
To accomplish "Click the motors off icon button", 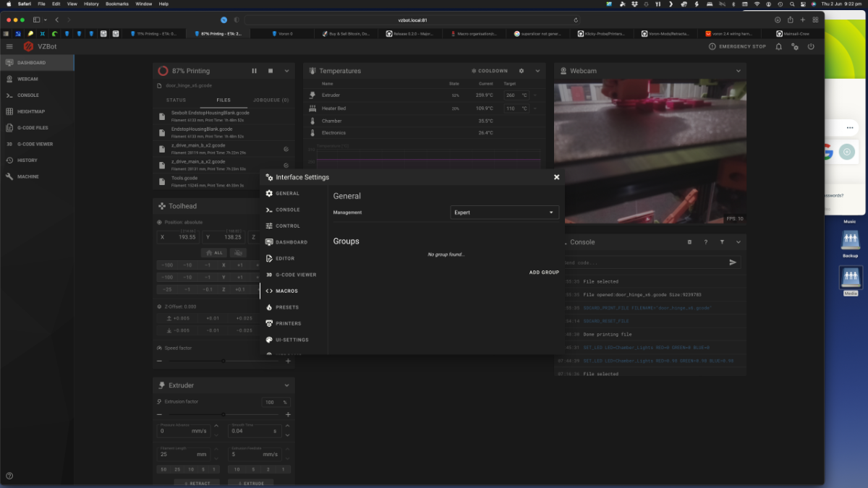I will tap(238, 253).
